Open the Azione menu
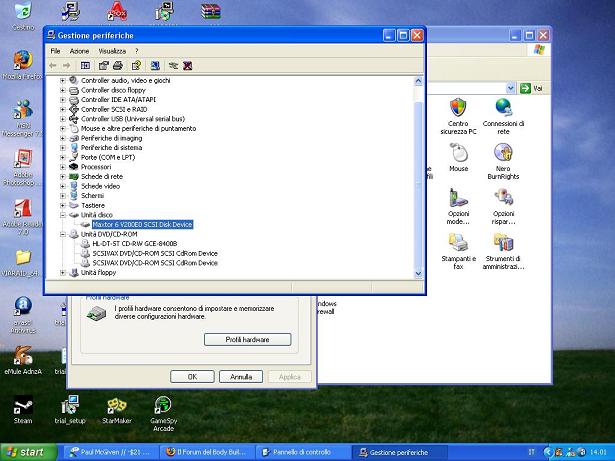The width and height of the screenshot is (615, 461). [79, 50]
